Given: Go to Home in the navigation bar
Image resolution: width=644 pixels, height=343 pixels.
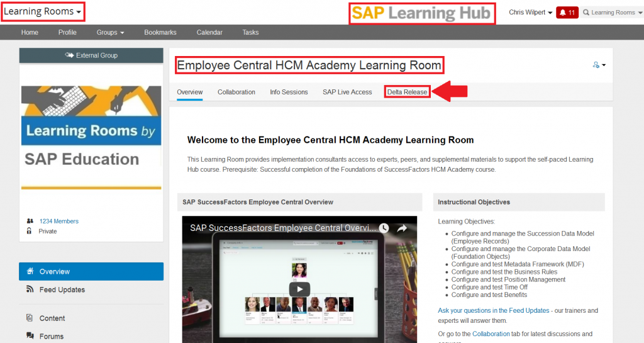Looking at the screenshot, I should coord(30,33).
